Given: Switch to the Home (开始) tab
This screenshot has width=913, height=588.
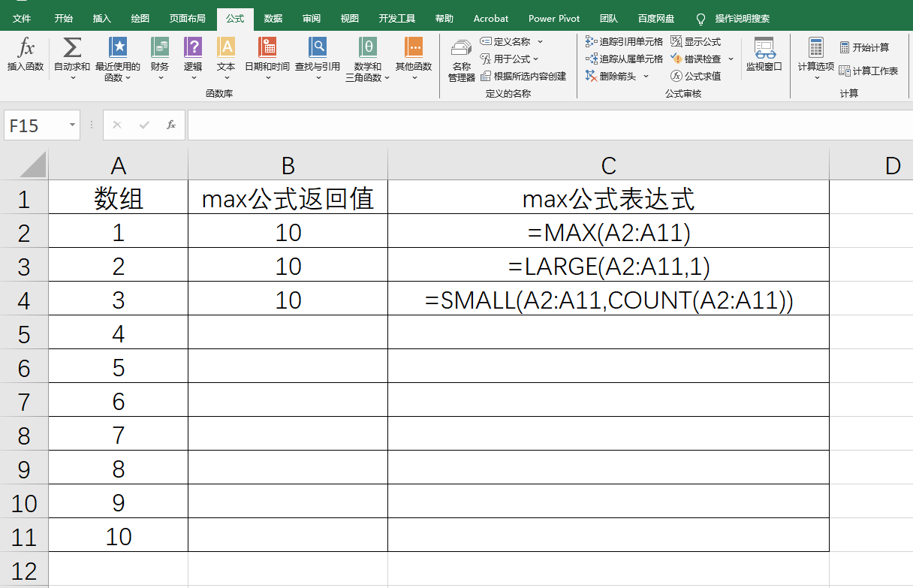Looking at the screenshot, I should [64, 19].
